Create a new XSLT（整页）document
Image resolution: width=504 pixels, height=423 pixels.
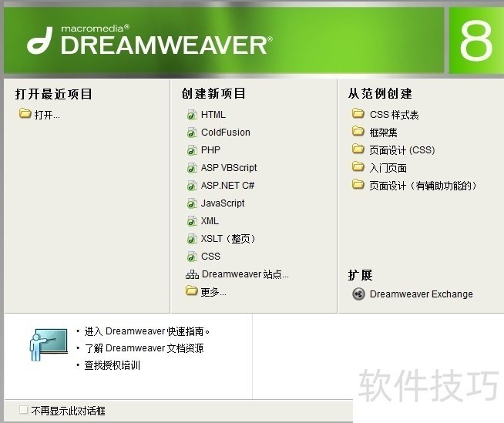coord(228,239)
